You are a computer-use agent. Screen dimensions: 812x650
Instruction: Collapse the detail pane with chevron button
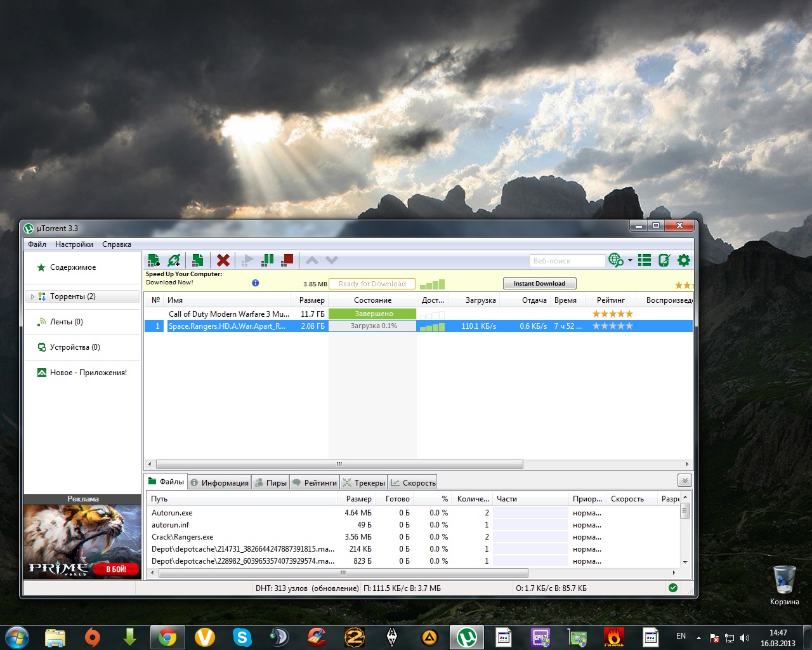[x=684, y=481]
